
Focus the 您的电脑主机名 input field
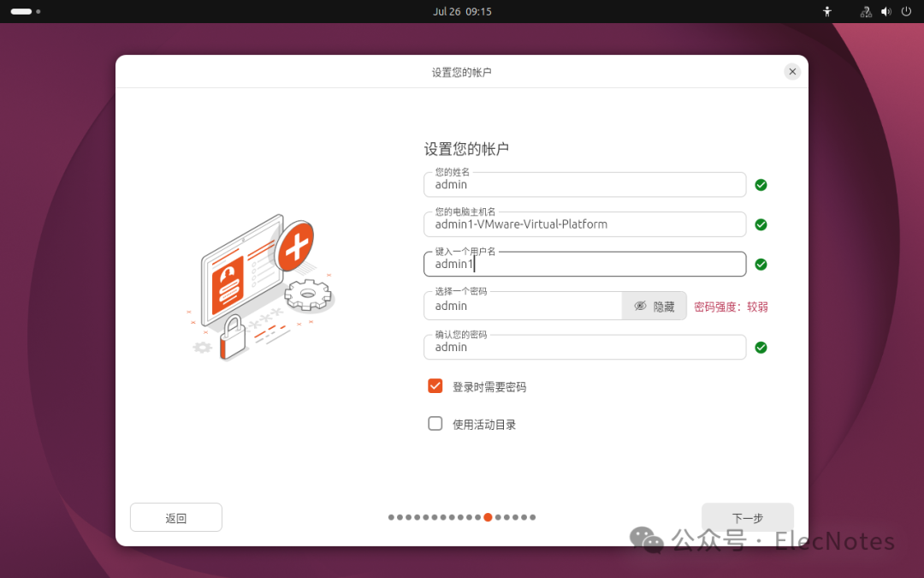[x=584, y=224]
